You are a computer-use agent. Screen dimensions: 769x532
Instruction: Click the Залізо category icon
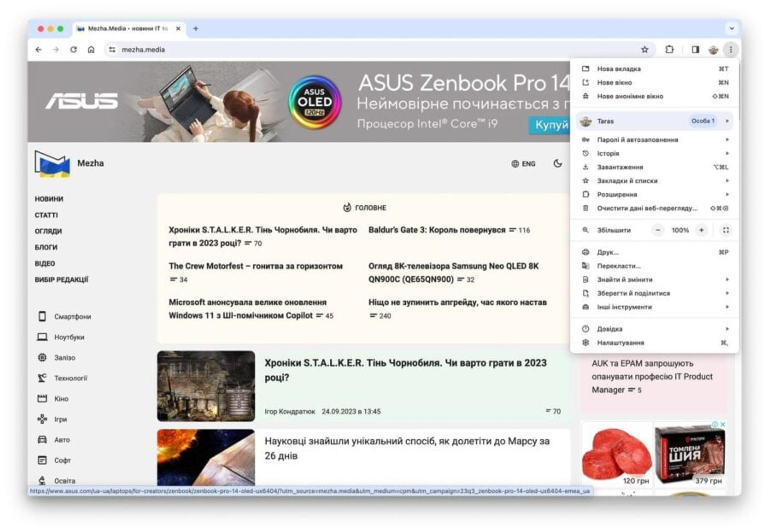(42, 357)
